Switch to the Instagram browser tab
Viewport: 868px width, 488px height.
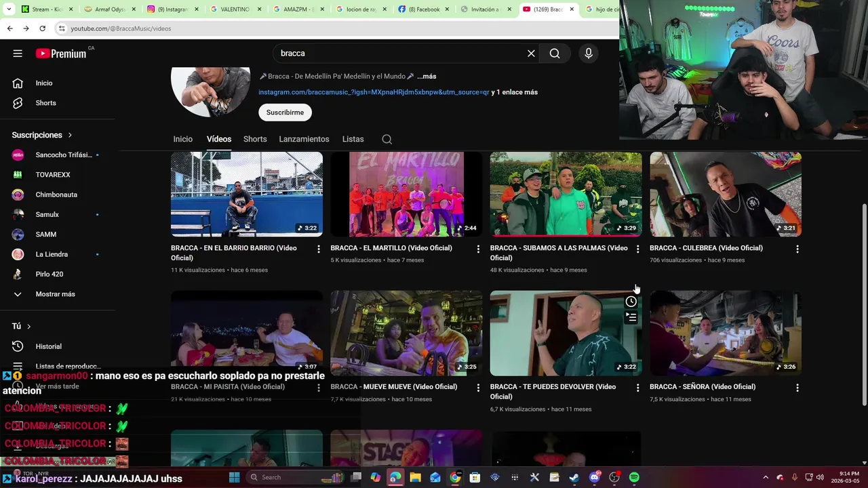172,9
